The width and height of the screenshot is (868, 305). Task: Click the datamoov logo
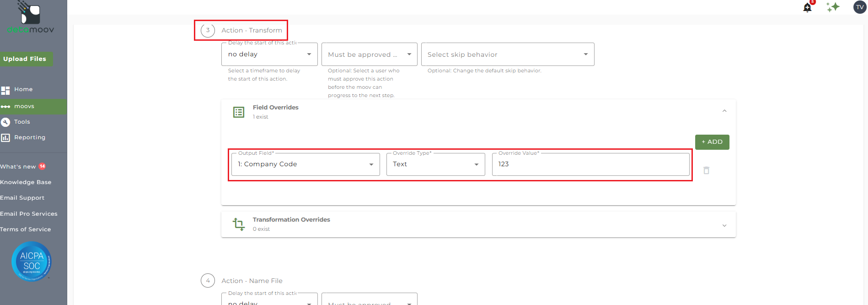point(31,18)
